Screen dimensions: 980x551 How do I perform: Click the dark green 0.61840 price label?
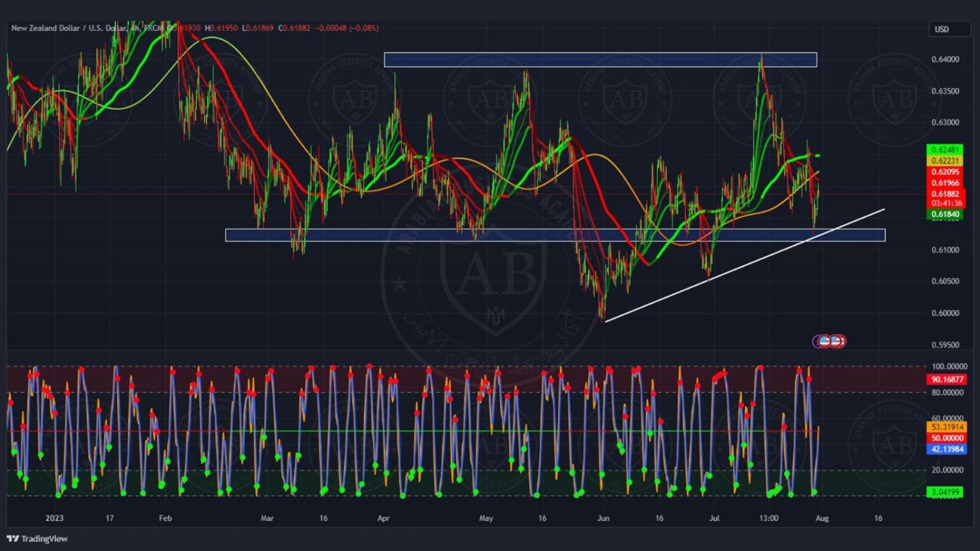(x=945, y=214)
